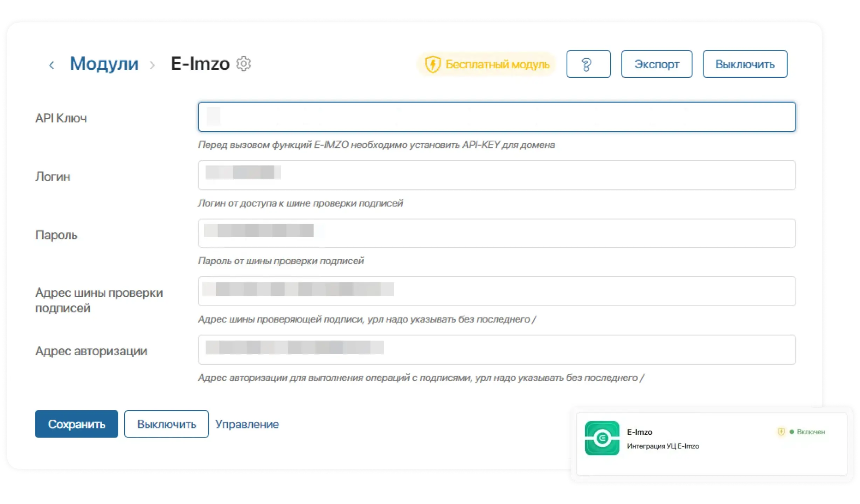860x504 pixels.
Task: Select Модули in the breadcrumb
Action: click(104, 64)
